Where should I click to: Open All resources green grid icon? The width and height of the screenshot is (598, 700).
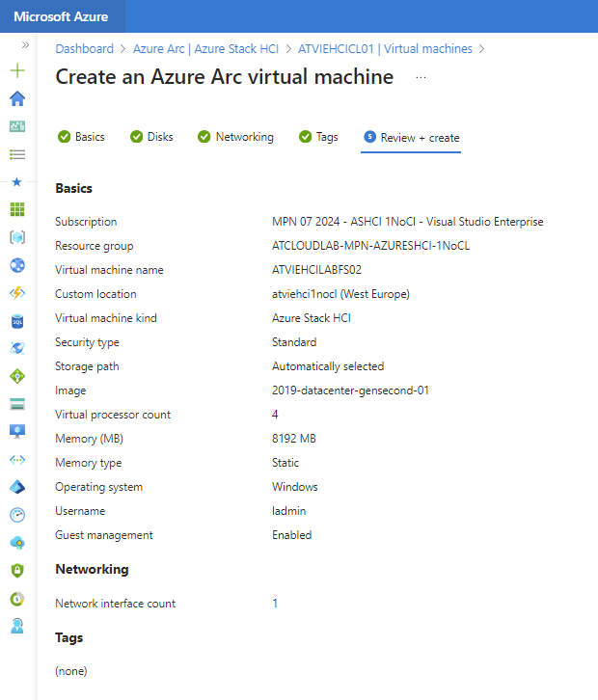coord(17,209)
